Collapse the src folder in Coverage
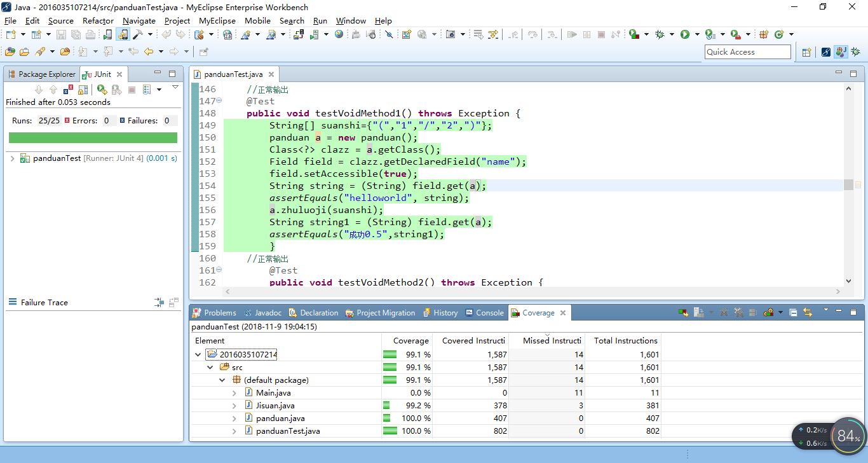The image size is (868, 463). 210,367
